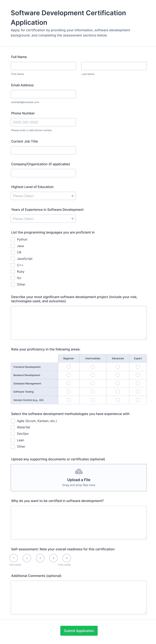Image resolution: width=156 pixels, height=644 pixels.
Task: Tick the JavaScript checkbox
Action: click(x=13, y=259)
